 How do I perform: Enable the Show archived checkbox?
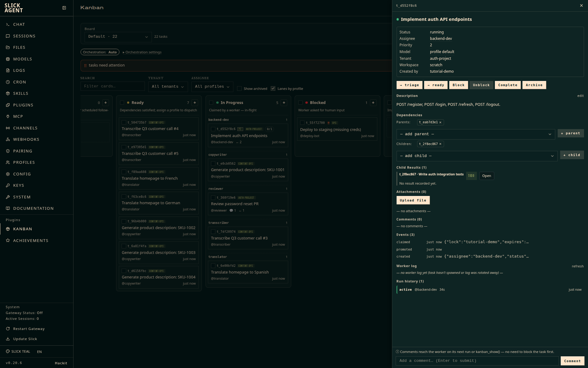(x=239, y=89)
